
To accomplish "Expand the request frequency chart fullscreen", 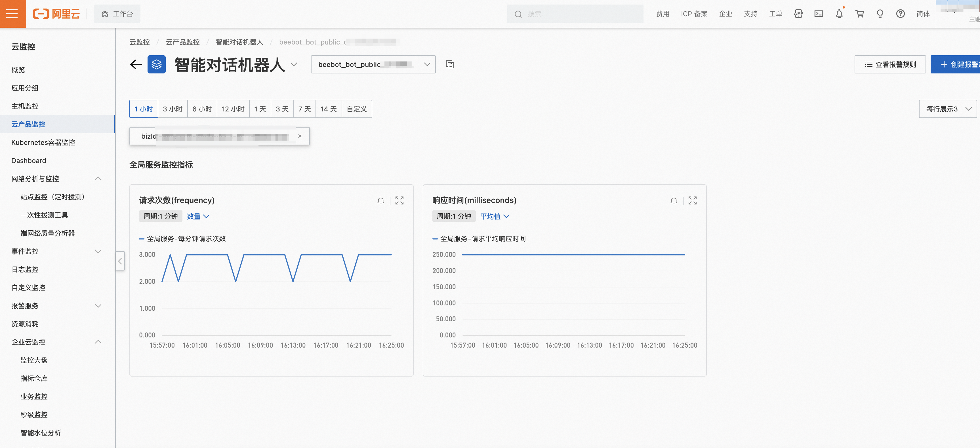I will coord(399,200).
